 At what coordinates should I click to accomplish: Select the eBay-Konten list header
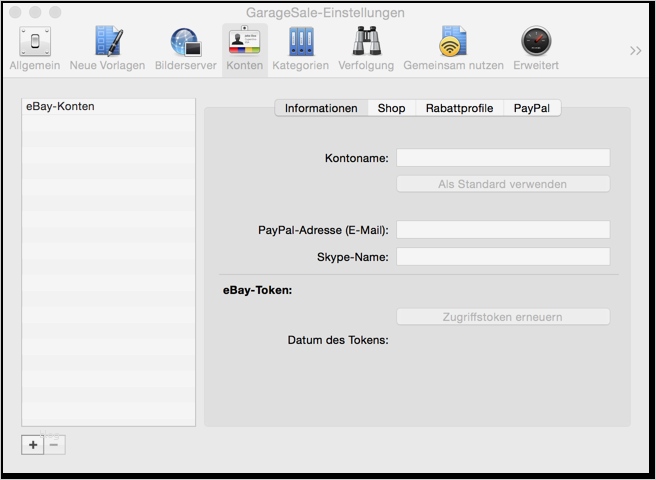[x=108, y=107]
